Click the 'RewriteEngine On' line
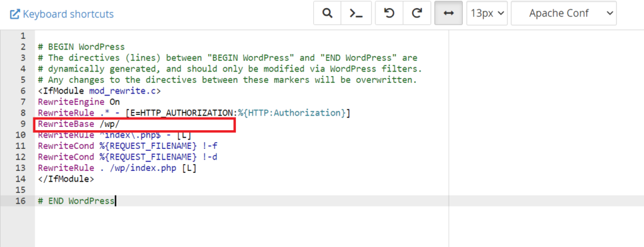Image resolution: width=644 pixels, height=247 pixels. [79, 102]
